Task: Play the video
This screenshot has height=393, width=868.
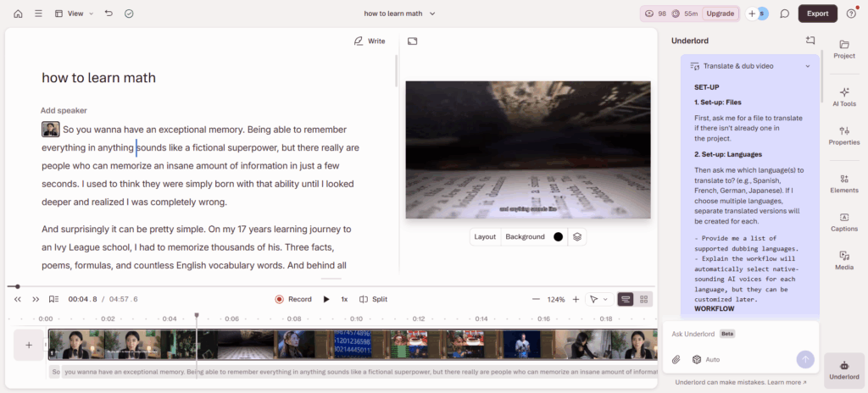Action: pos(326,300)
